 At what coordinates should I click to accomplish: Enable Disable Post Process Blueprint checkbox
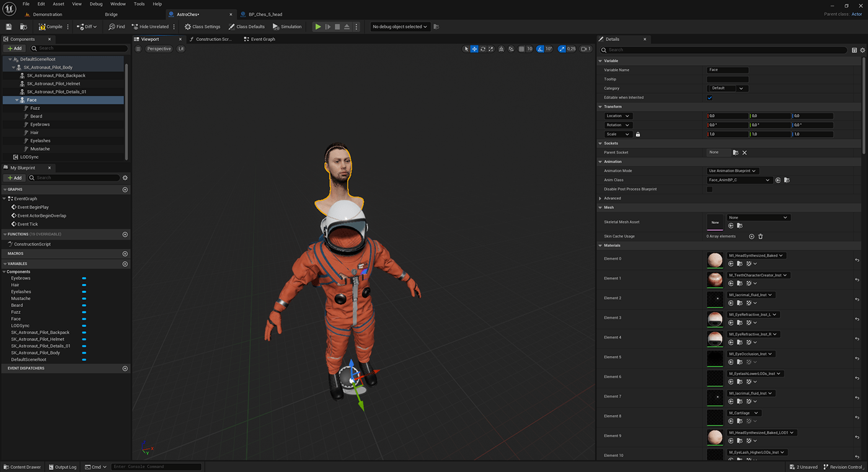710,189
